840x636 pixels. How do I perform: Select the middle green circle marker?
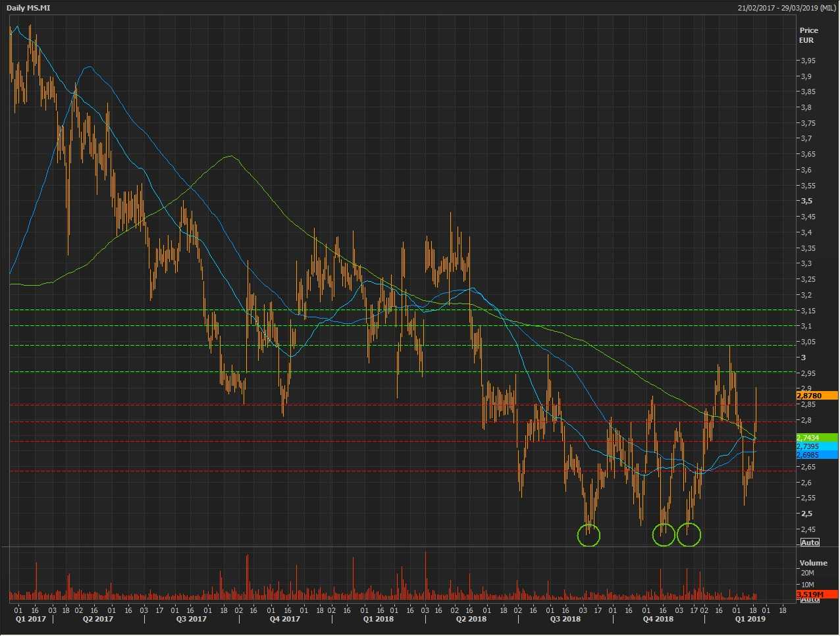pyautogui.click(x=664, y=535)
